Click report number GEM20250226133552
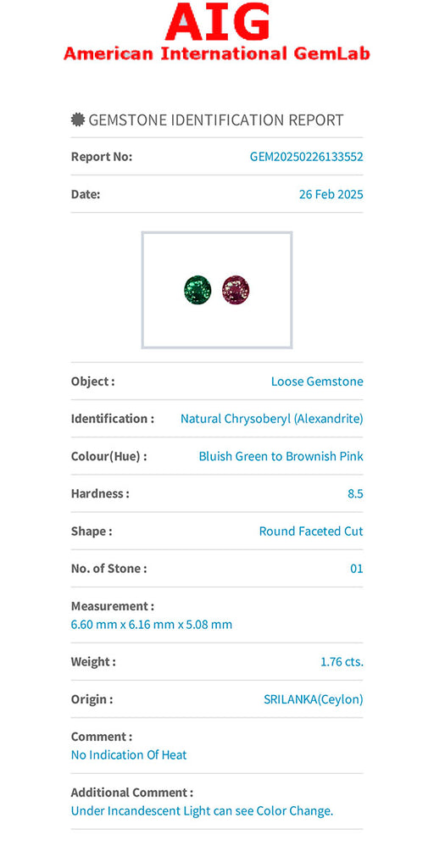This screenshot has width=434, height=868. (x=307, y=157)
